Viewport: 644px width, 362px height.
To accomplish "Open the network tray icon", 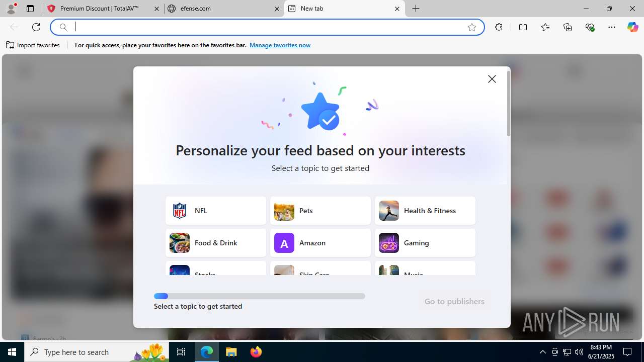I will click(x=567, y=352).
